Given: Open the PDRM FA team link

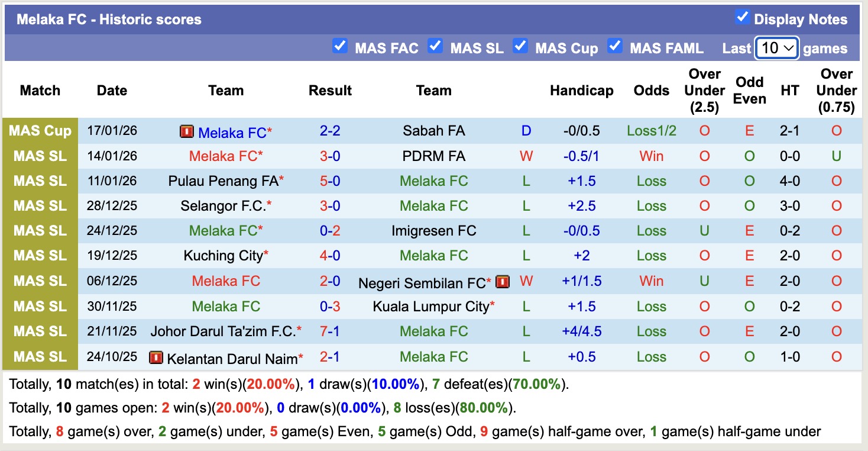Looking at the screenshot, I should (x=433, y=156).
